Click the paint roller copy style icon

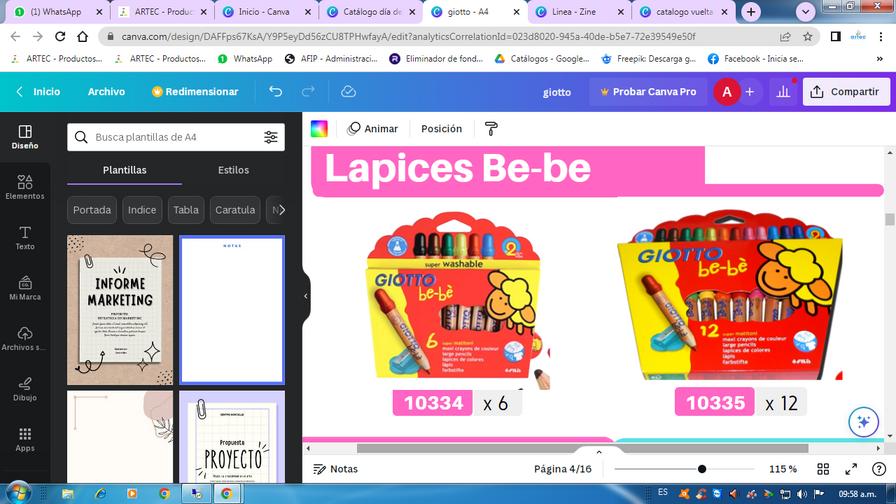(491, 129)
